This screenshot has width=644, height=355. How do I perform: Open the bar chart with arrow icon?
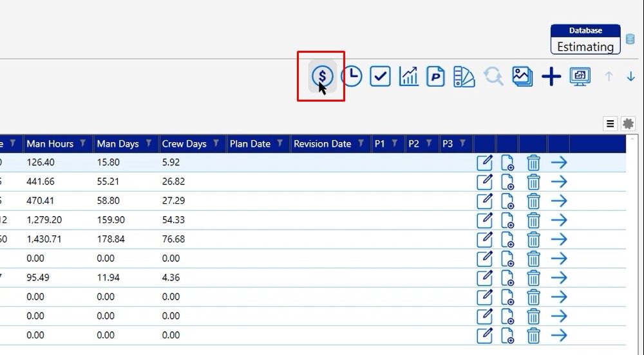(408, 77)
